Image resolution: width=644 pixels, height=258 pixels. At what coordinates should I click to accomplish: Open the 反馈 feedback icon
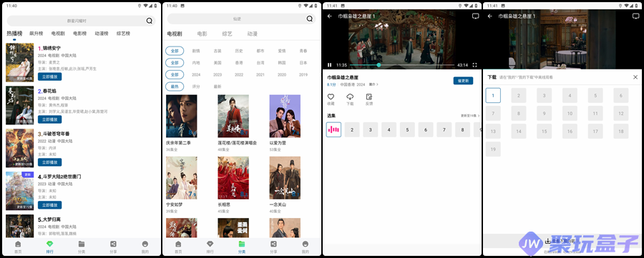click(369, 96)
